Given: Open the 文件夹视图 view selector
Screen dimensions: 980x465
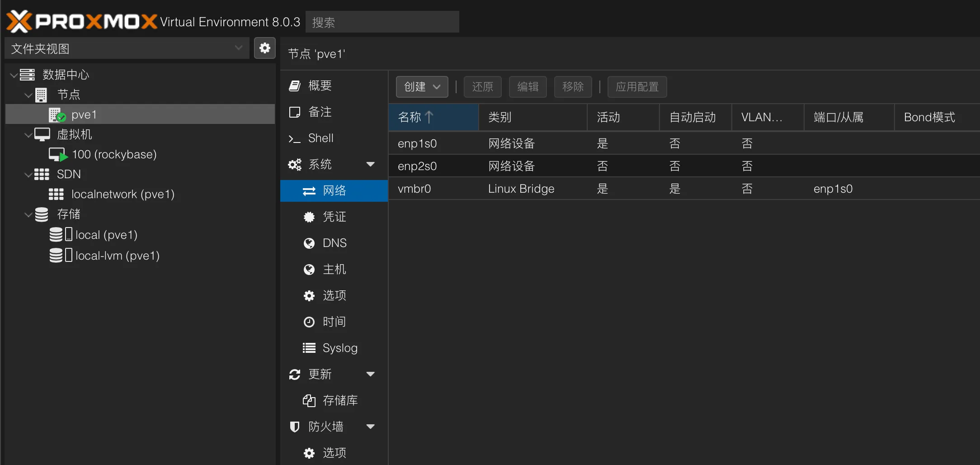Looking at the screenshot, I should [x=127, y=48].
